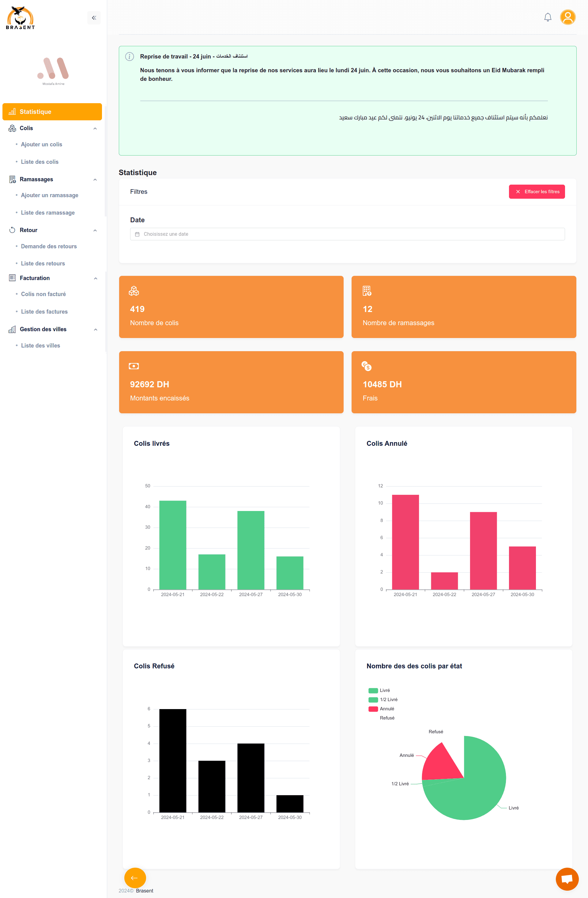
Task: Click the notification bell icon
Action: 548,17
